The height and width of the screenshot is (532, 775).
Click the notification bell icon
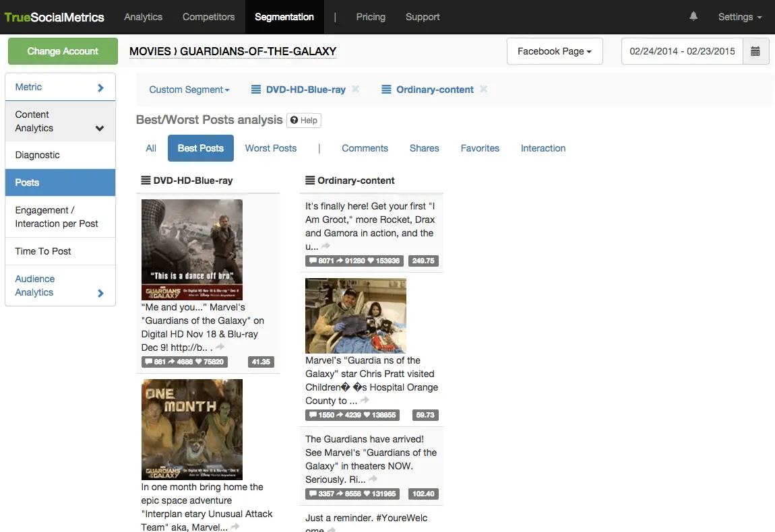(x=693, y=17)
